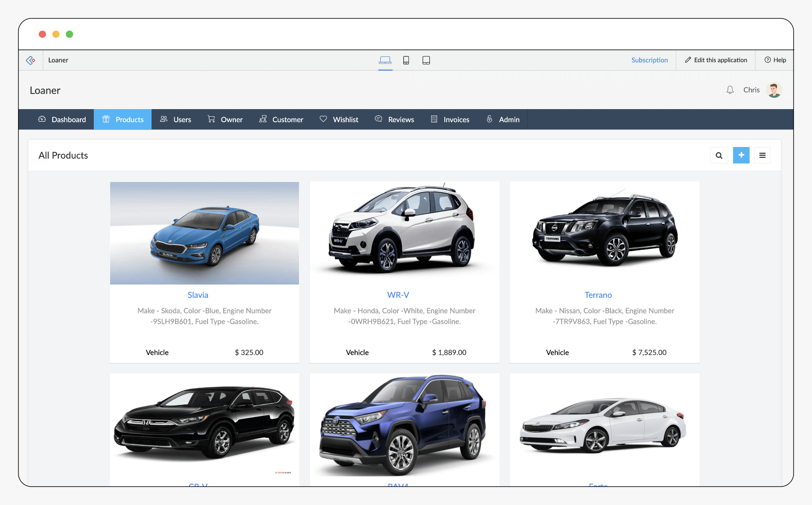Click the Owner cart icon
This screenshot has height=505, width=812.
coord(211,119)
